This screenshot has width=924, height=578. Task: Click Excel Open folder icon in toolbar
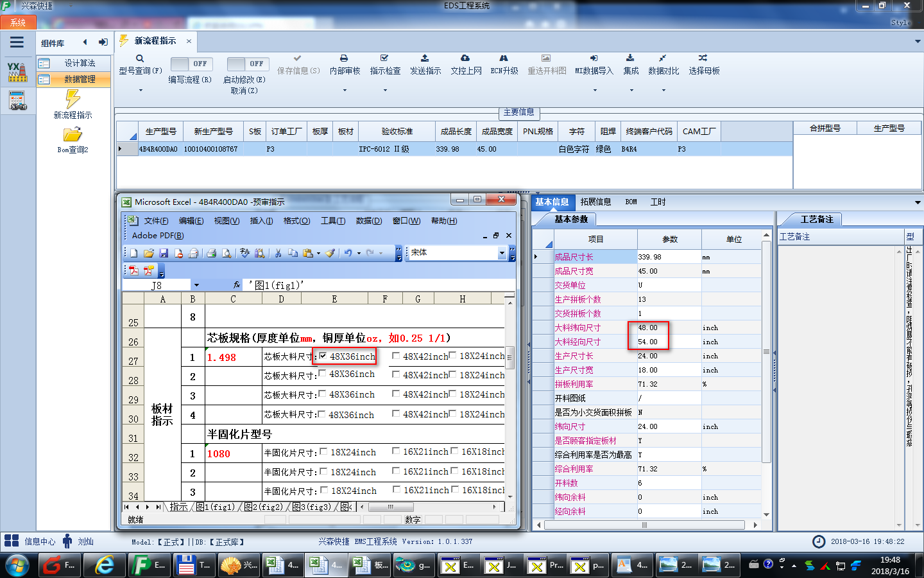pos(149,253)
